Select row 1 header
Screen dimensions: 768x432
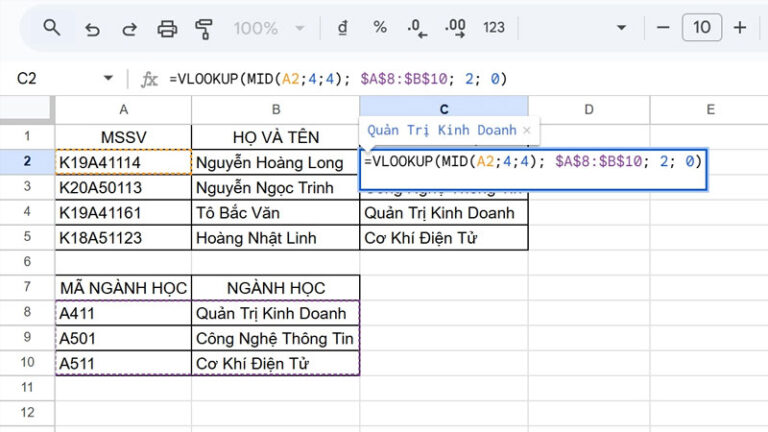[x=27, y=136]
